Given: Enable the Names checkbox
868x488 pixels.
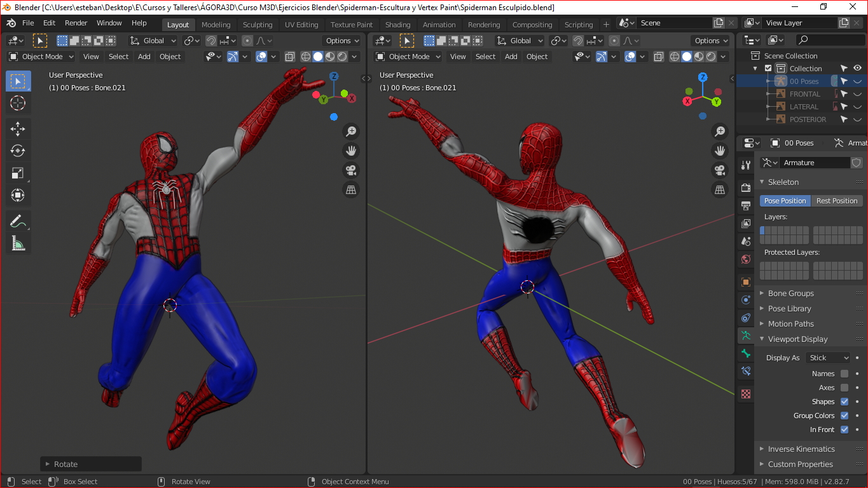Looking at the screenshot, I should point(844,374).
